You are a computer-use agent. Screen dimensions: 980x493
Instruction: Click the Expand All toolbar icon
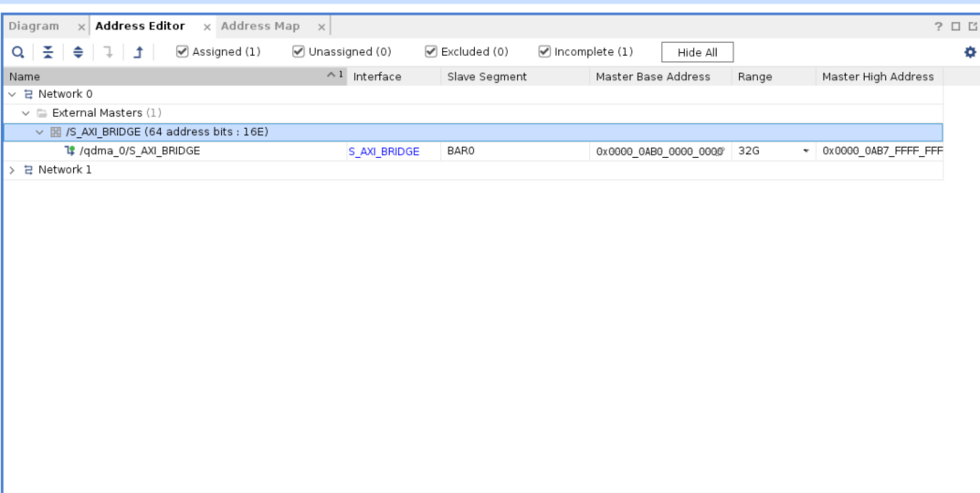coord(78,52)
